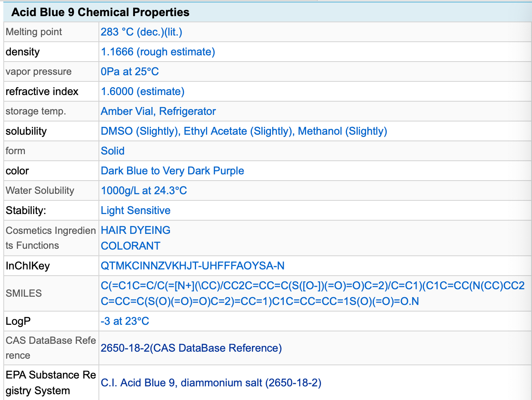
Task: Open the 1.1666 (rough estimate) density link
Action: pyautogui.click(x=158, y=52)
